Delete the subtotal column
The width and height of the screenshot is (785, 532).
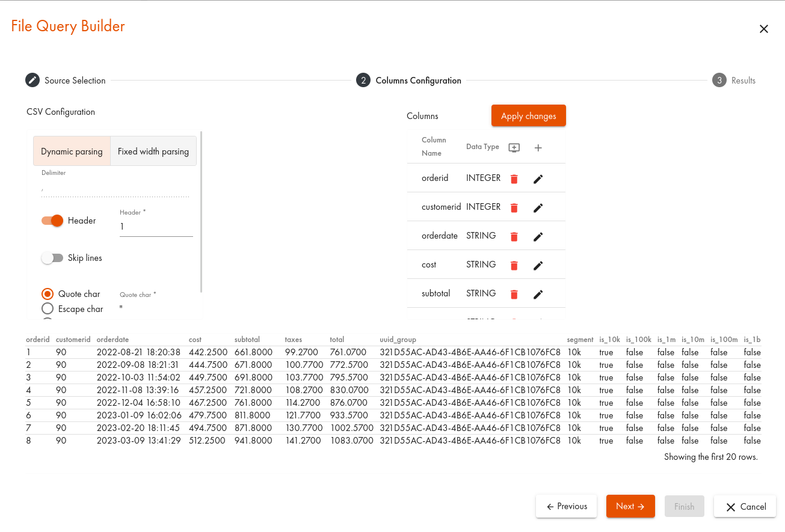tap(514, 294)
